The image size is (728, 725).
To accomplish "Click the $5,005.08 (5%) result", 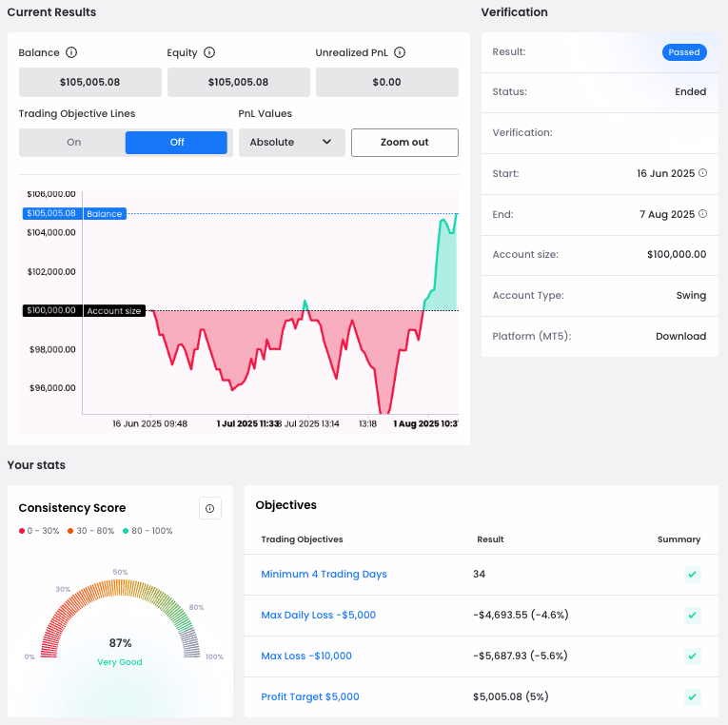I will [x=511, y=696].
